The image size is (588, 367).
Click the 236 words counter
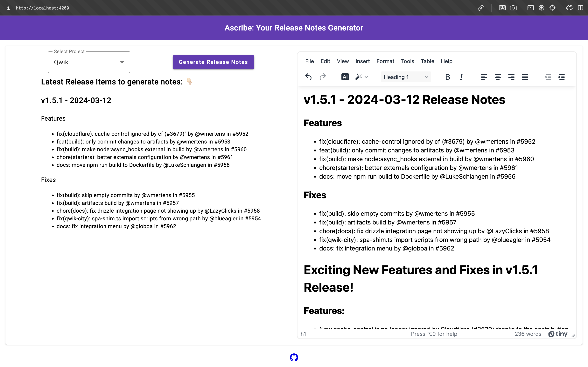[x=528, y=334]
